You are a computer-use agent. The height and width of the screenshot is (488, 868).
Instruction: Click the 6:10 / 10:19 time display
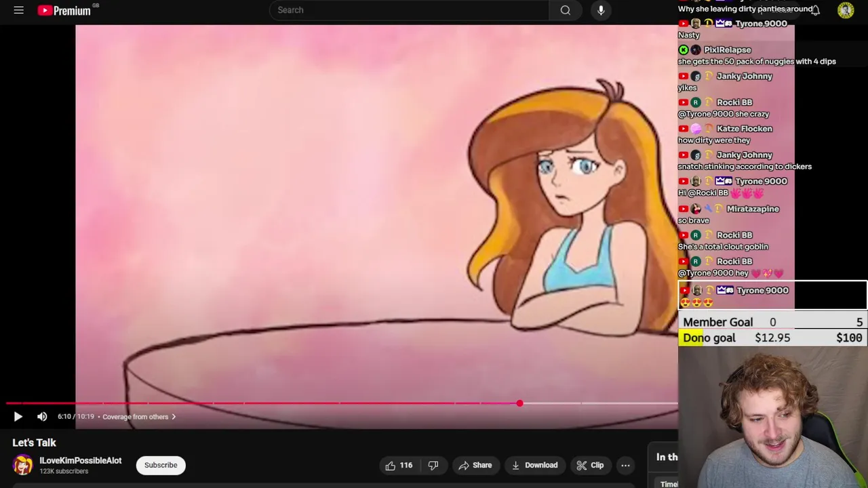(x=76, y=417)
